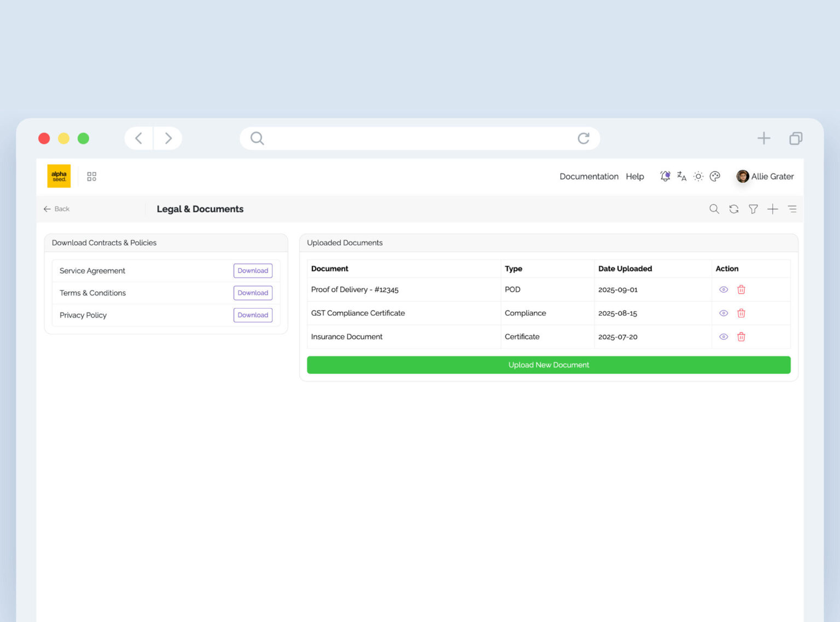This screenshot has width=840, height=622.
Task: Download the Service Agreement
Action: pyautogui.click(x=253, y=271)
